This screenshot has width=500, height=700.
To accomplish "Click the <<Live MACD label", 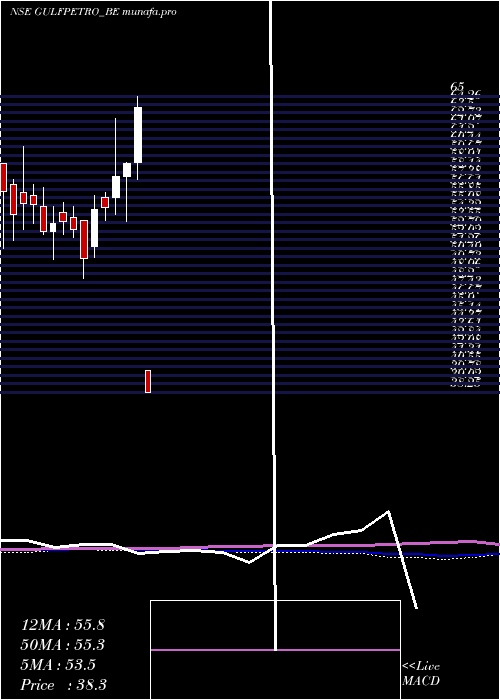I will click(x=421, y=673).
